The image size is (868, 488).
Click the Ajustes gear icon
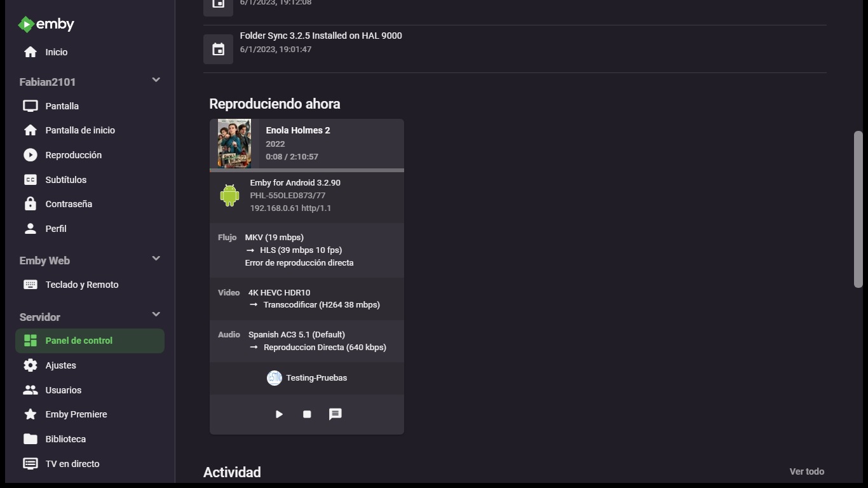tap(30, 365)
